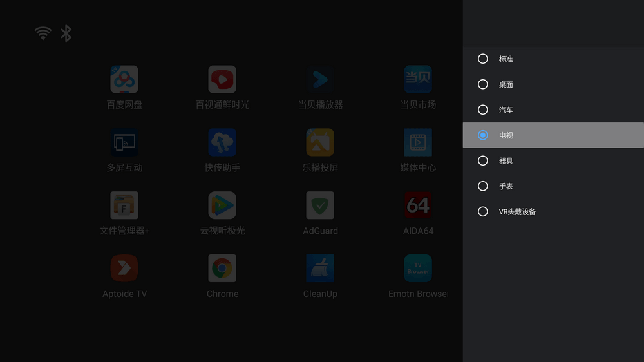Viewport: 644px width, 362px height.
Task: Open the 当贝市场 app store icon
Action: 418,80
